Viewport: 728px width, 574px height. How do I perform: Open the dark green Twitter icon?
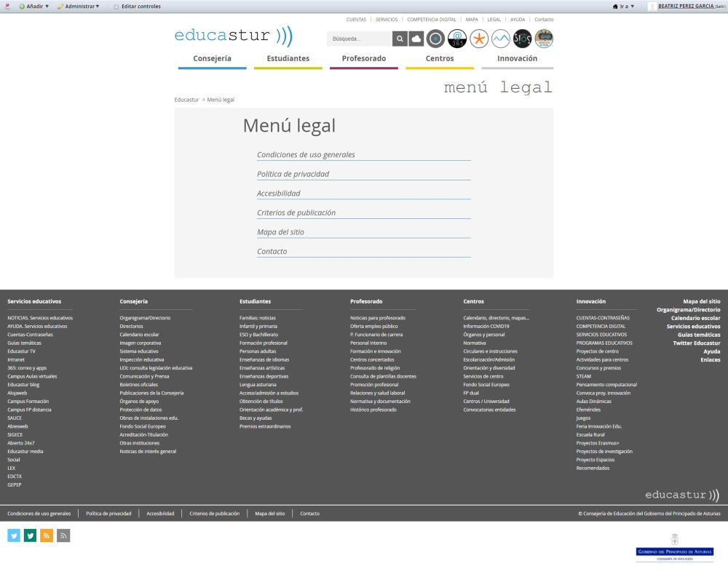[30, 535]
